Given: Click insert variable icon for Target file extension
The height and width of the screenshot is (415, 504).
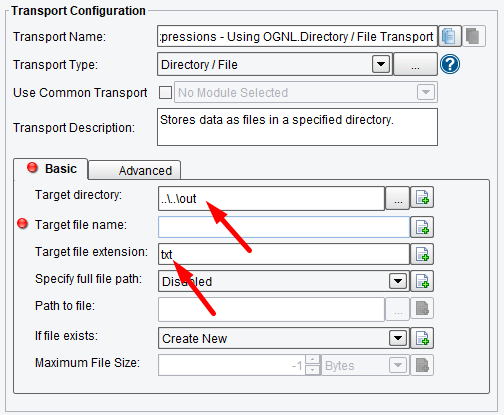Looking at the screenshot, I should pos(422,254).
